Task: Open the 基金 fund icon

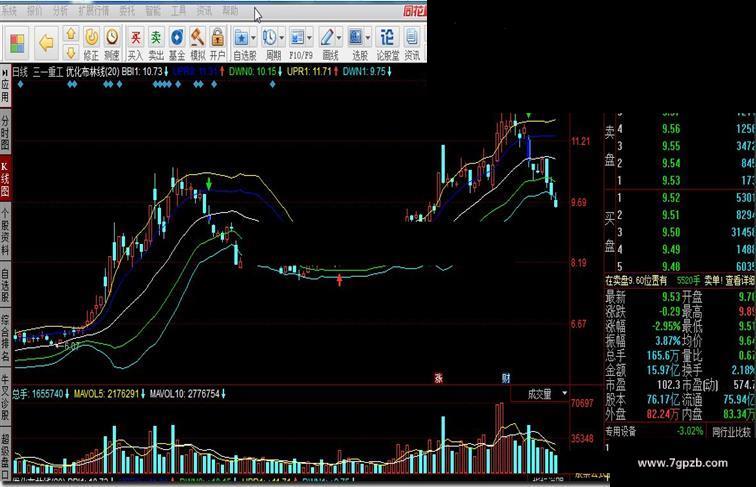Action: (x=177, y=37)
